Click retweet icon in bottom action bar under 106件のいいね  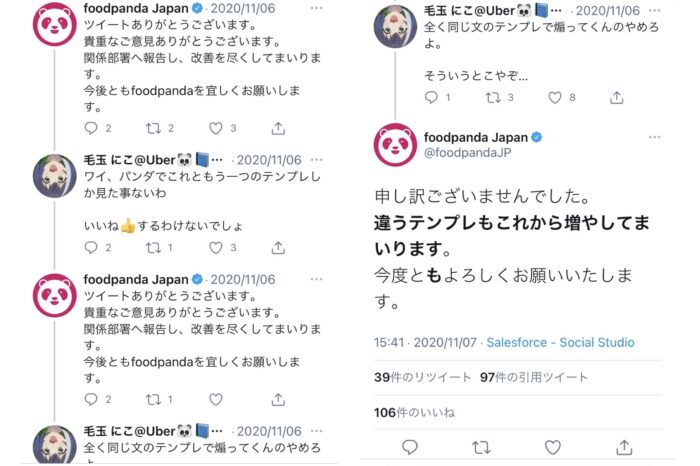pos(481,446)
